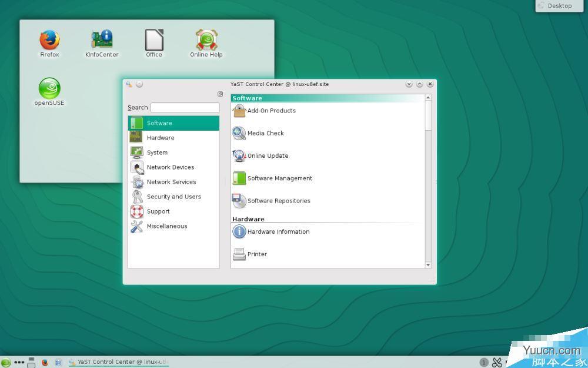Select Hardware category in sidebar

(x=160, y=138)
